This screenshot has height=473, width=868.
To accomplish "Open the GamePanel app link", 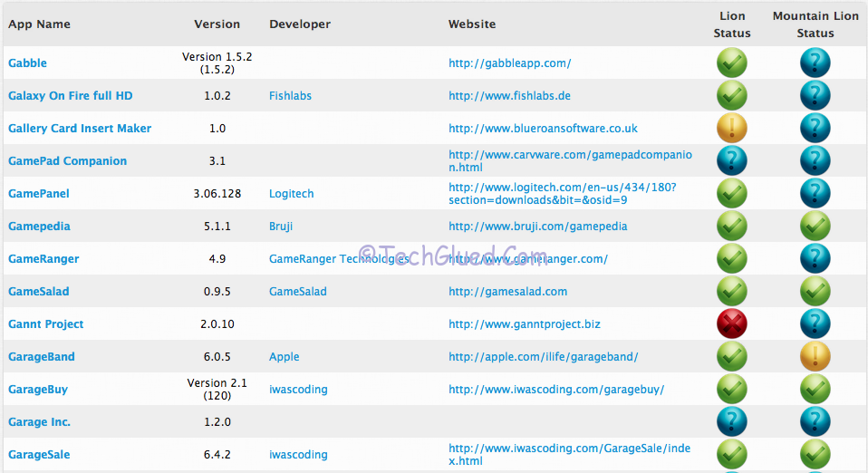I will click(x=39, y=194).
